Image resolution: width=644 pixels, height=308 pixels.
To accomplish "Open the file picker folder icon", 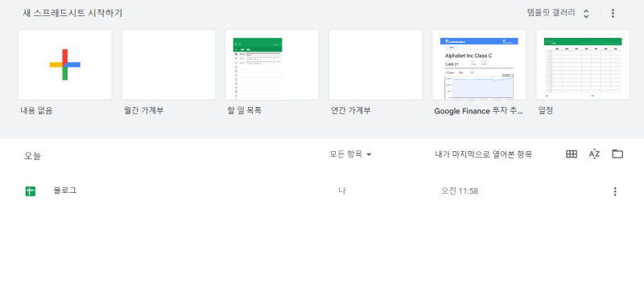I will click(x=617, y=154).
